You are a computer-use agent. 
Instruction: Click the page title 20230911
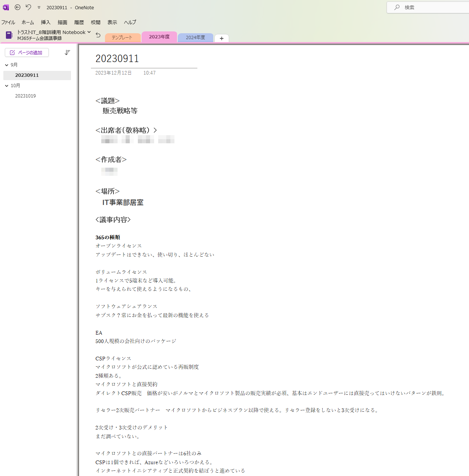117,59
